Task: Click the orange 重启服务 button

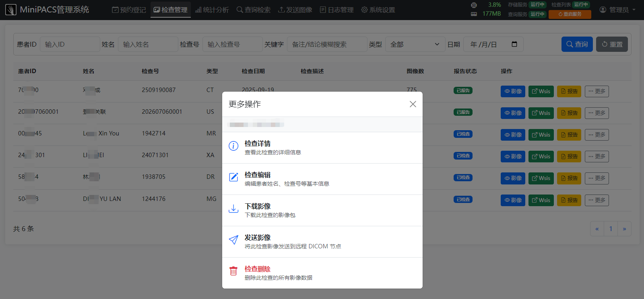Action: pyautogui.click(x=570, y=14)
